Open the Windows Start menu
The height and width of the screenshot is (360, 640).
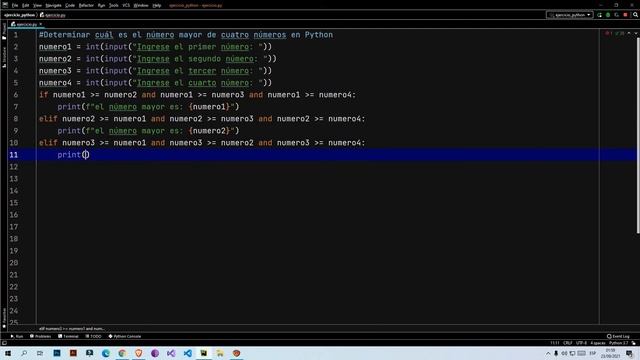coord(8,353)
